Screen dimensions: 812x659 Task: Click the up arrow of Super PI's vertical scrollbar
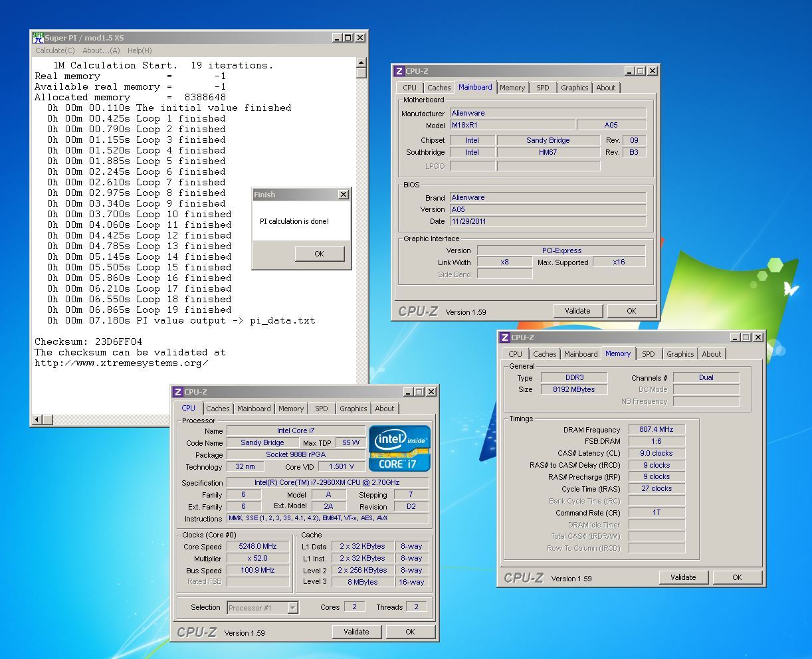pyautogui.click(x=361, y=63)
